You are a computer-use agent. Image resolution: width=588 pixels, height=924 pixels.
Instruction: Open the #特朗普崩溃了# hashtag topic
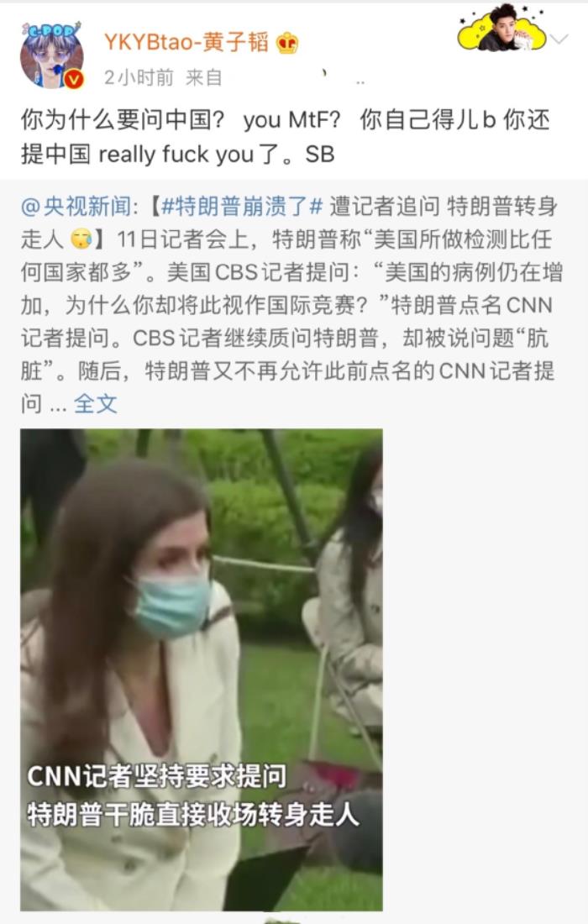tap(242, 207)
